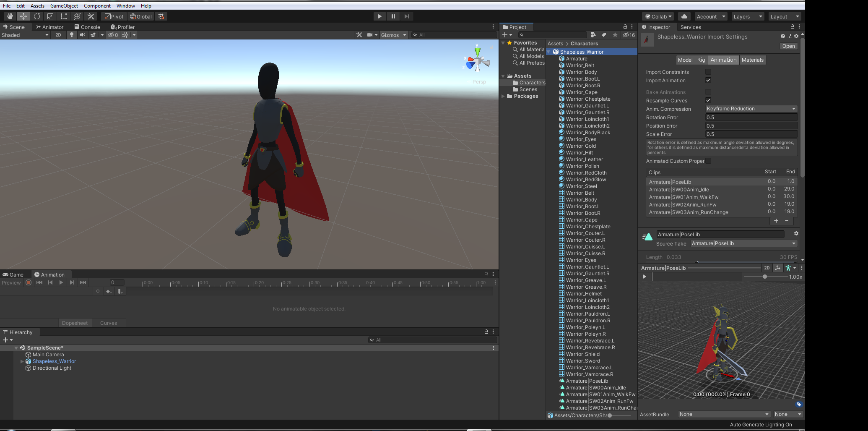Open Layout dropdown
The width and height of the screenshot is (868, 431).
pyautogui.click(x=785, y=16)
